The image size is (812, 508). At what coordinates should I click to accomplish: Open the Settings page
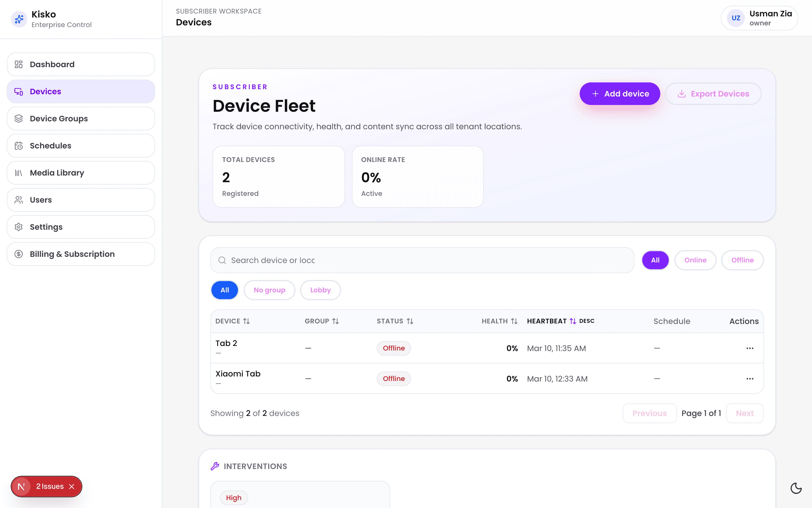click(x=81, y=227)
